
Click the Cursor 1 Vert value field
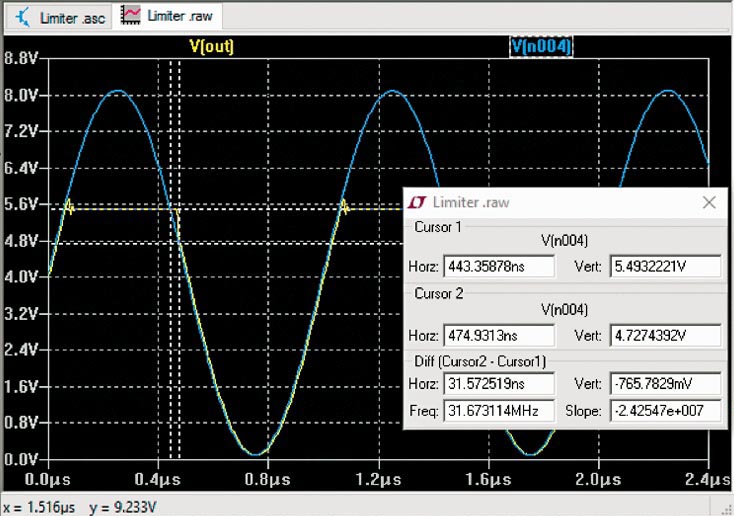click(664, 267)
